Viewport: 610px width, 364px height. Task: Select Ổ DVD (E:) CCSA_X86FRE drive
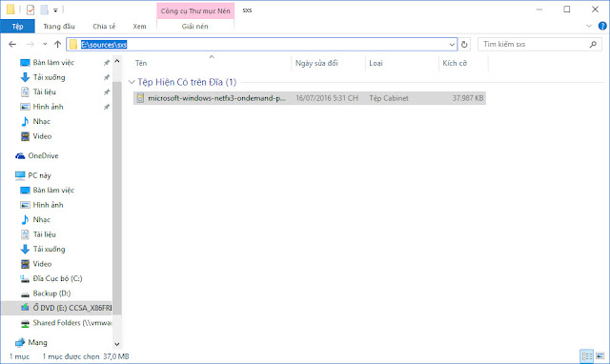[x=57, y=308]
